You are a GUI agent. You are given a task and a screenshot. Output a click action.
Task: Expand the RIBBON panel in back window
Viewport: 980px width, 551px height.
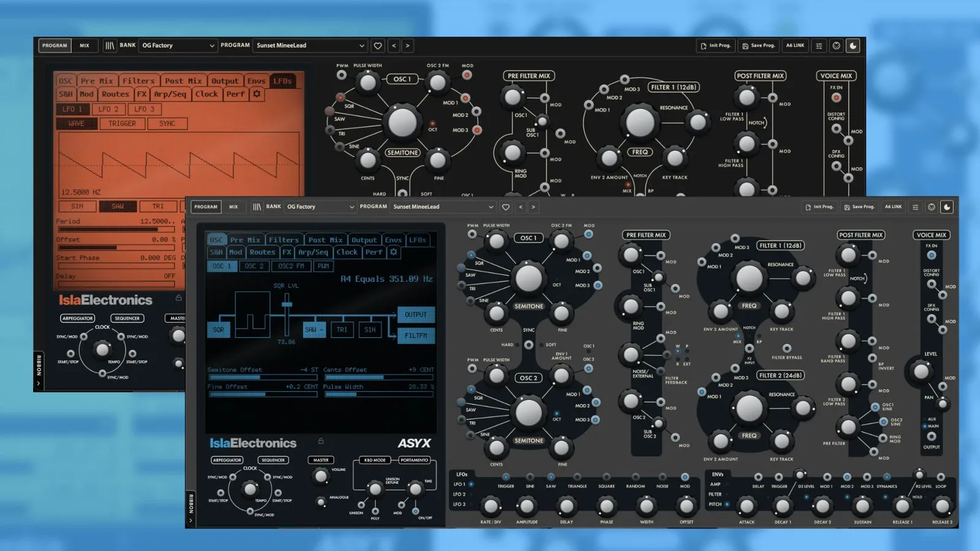pyautogui.click(x=39, y=369)
